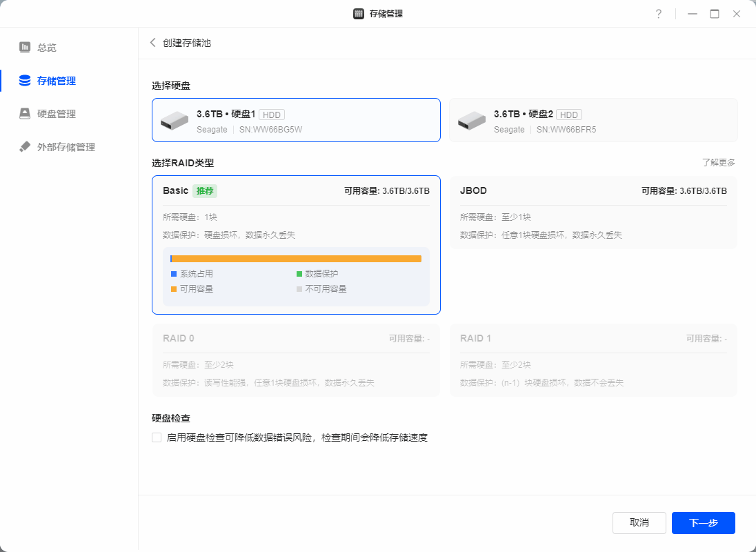Click the orange capacity usage bar
The height and width of the screenshot is (552, 756).
297,259
